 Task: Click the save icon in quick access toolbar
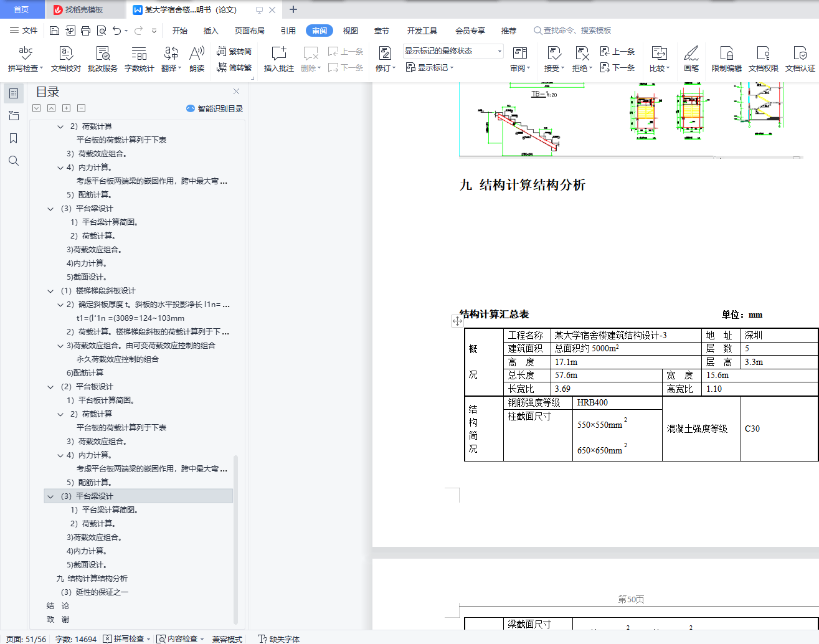click(x=54, y=31)
